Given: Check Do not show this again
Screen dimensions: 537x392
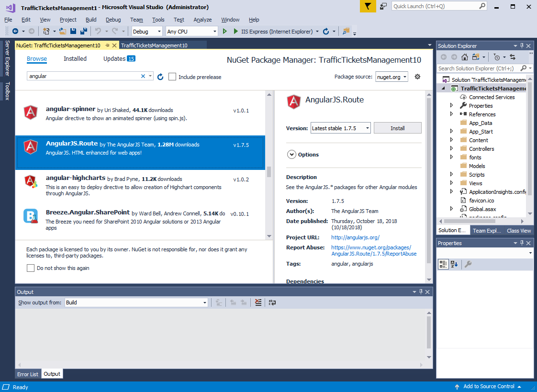Looking at the screenshot, I should pos(31,268).
